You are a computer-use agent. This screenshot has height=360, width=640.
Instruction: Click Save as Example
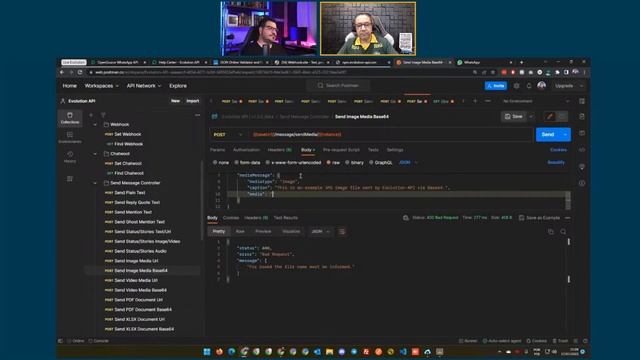point(539,218)
